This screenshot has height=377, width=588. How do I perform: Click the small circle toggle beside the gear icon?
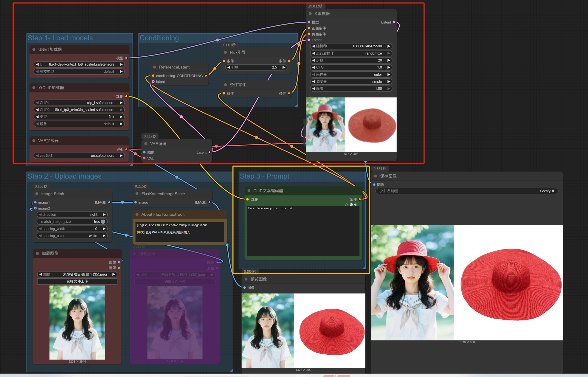click(x=346, y=205)
